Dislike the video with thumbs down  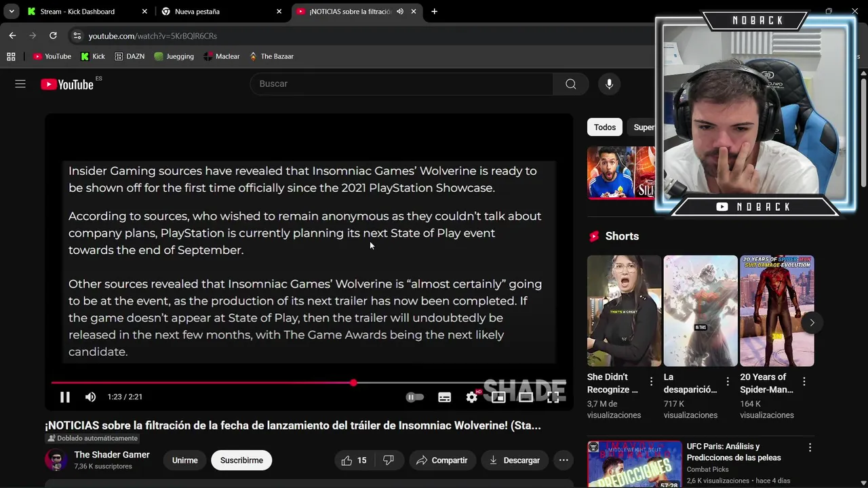point(389,460)
